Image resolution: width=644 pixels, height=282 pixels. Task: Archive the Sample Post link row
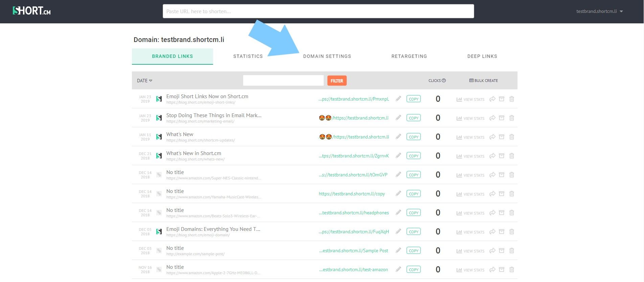pos(502,251)
